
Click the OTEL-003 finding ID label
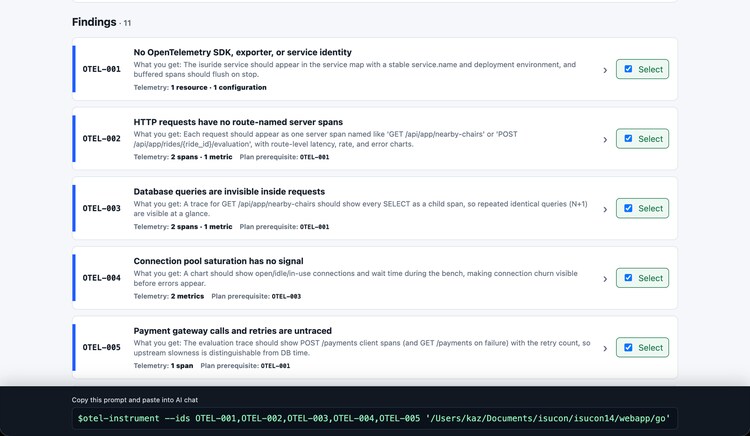tap(101, 208)
